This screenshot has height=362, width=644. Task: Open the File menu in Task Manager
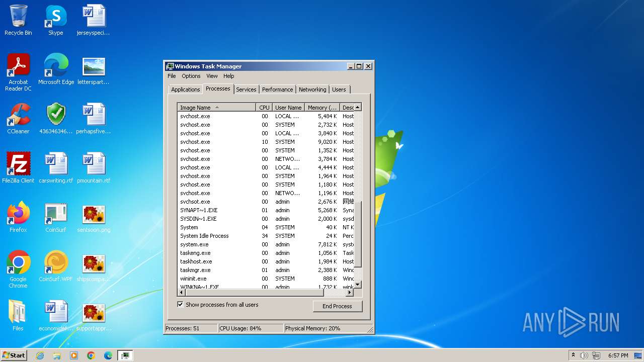172,76
